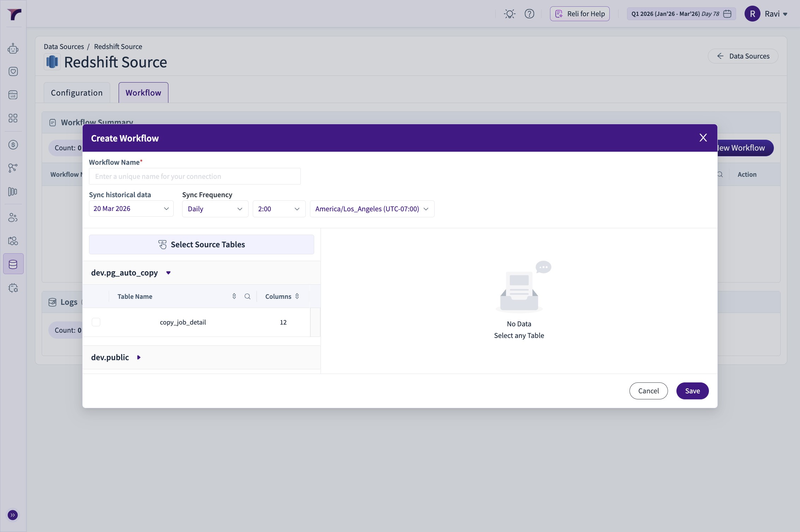The image size is (800, 532).
Task: Click the robot assistant sidebar icon
Action: point(13,48)
